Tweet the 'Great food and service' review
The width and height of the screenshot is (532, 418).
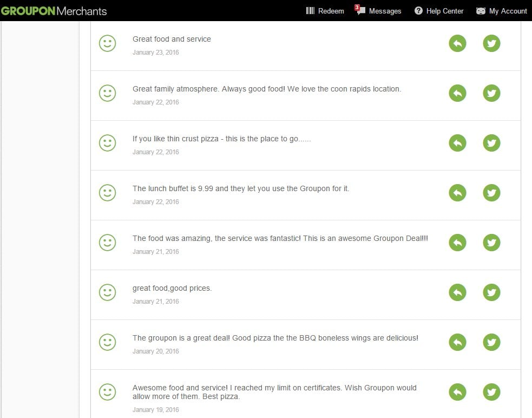click(491, 43)
